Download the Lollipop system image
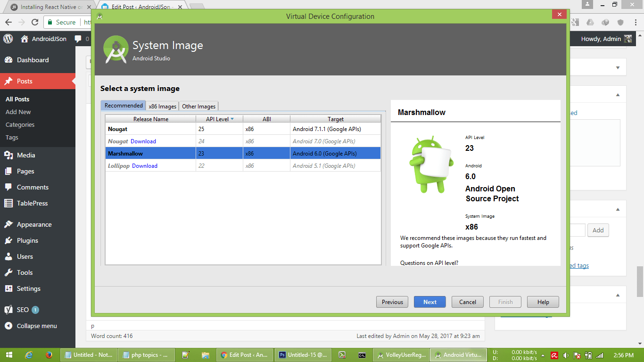644x362 pixels. pyautogui.click(x=145, y=165)
